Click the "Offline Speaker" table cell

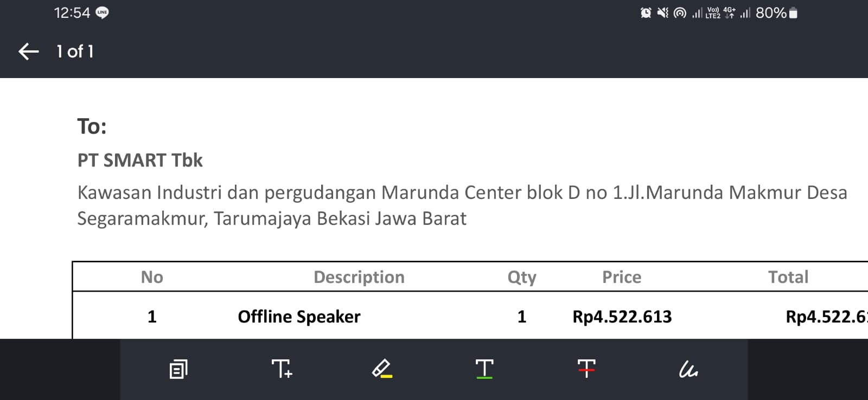tap(299, 317)
